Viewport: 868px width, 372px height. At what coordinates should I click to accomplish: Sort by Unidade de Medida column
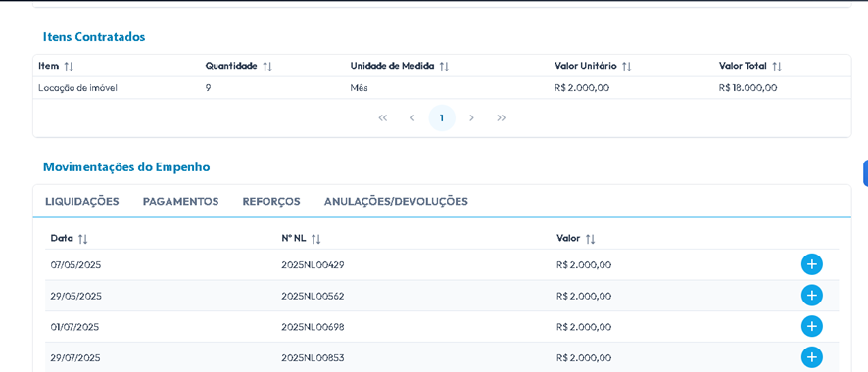tap(444, 67)
